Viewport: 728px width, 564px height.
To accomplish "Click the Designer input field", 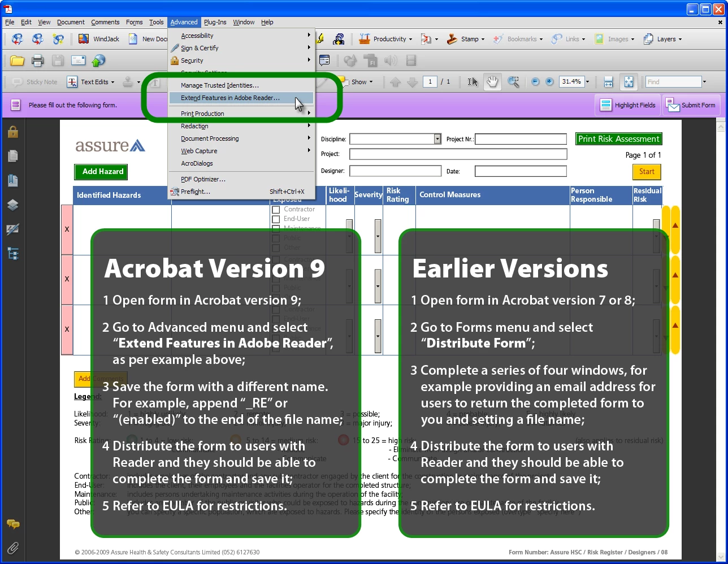I will tap(395, 171).
